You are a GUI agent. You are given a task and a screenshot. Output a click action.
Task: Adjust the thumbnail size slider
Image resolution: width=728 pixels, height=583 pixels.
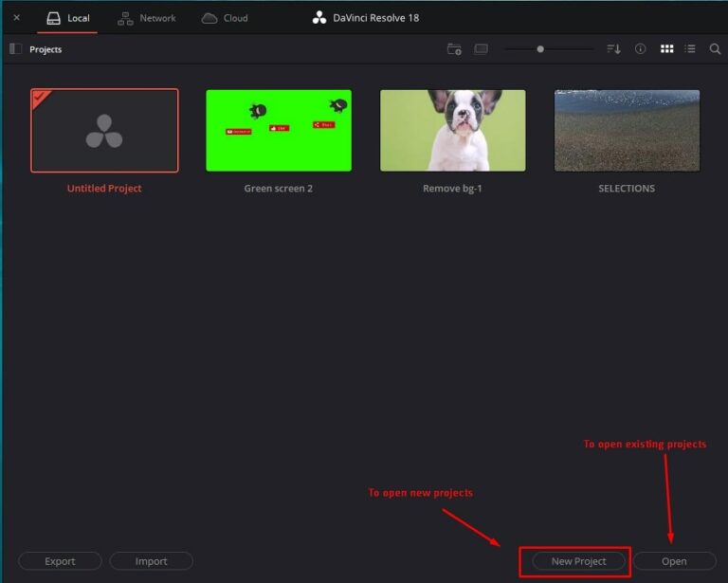[x=540, y=48]
